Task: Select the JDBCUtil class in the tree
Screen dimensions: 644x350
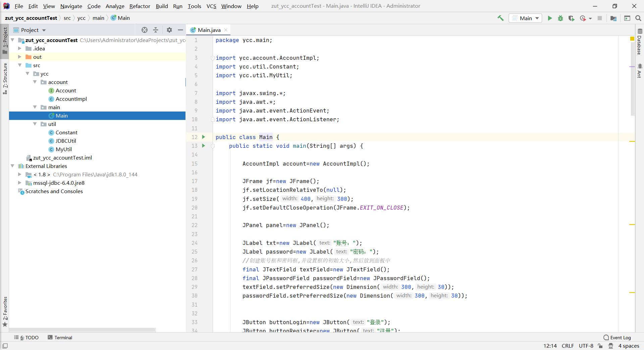Action: (66, 141)
